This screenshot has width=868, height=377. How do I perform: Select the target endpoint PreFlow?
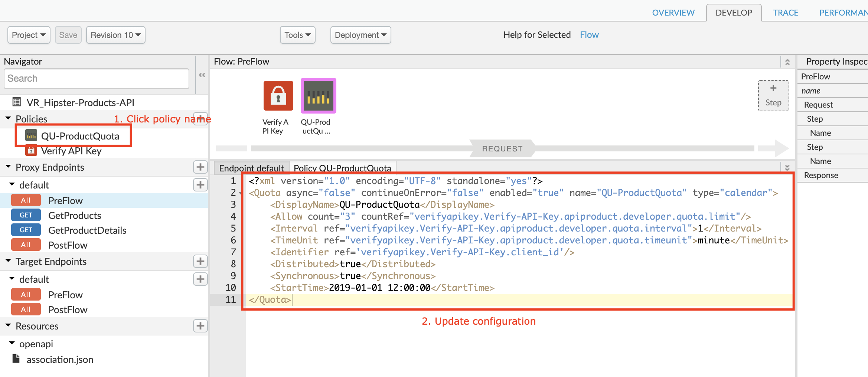pyautogui.click(x=65, y=295)
